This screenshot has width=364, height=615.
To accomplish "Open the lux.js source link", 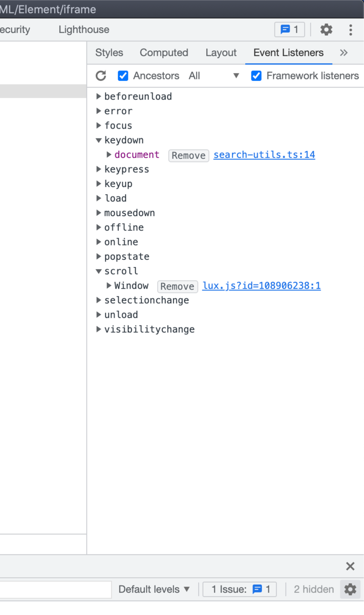I will (262, 286).
